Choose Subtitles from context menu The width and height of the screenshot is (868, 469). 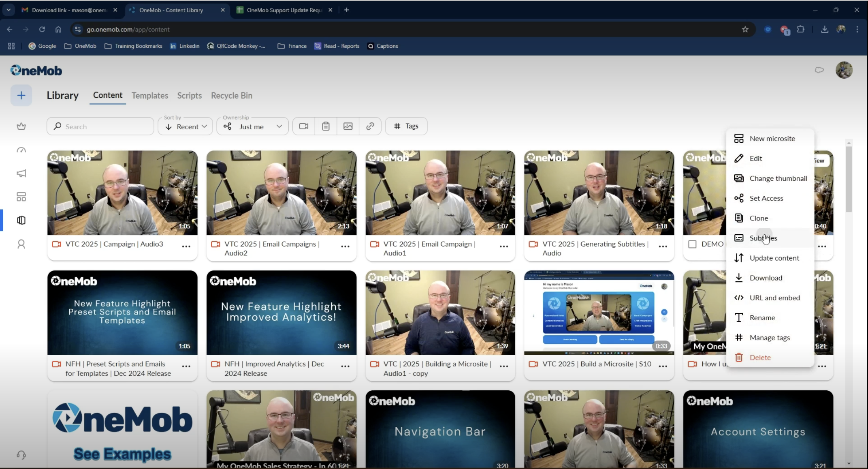pyautogui.click(x=770, y=238)
